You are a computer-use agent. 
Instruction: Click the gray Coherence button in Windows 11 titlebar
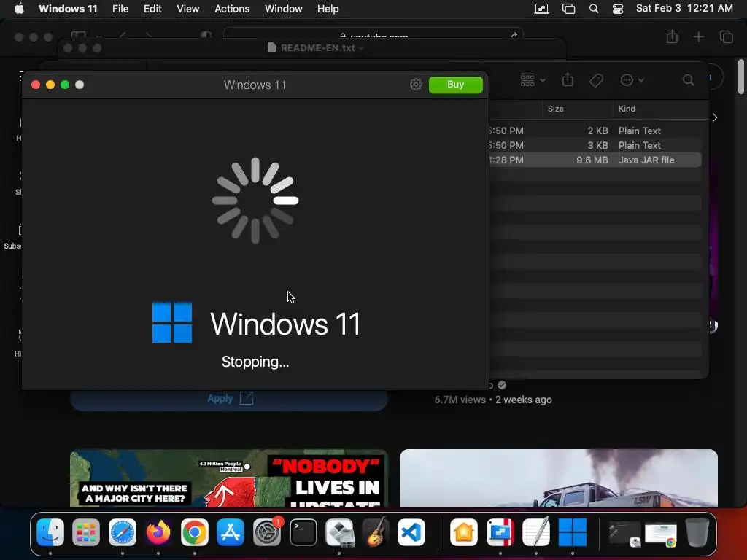(x=80, y=85)
